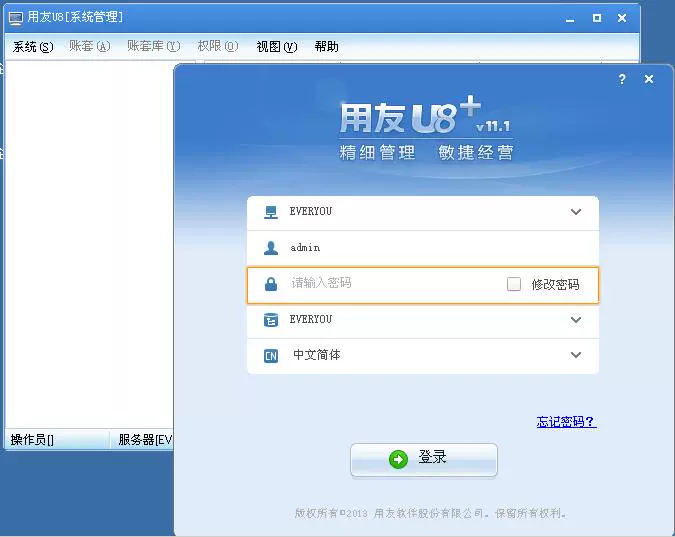The image size is (675, 537).
Task: Open the 帮助 menu
Action: tap(326, 47)
